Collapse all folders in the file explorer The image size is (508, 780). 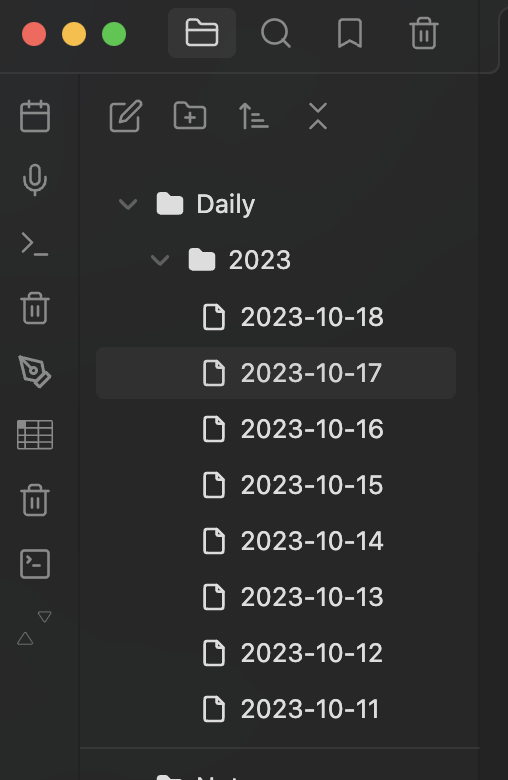point(318,116)
